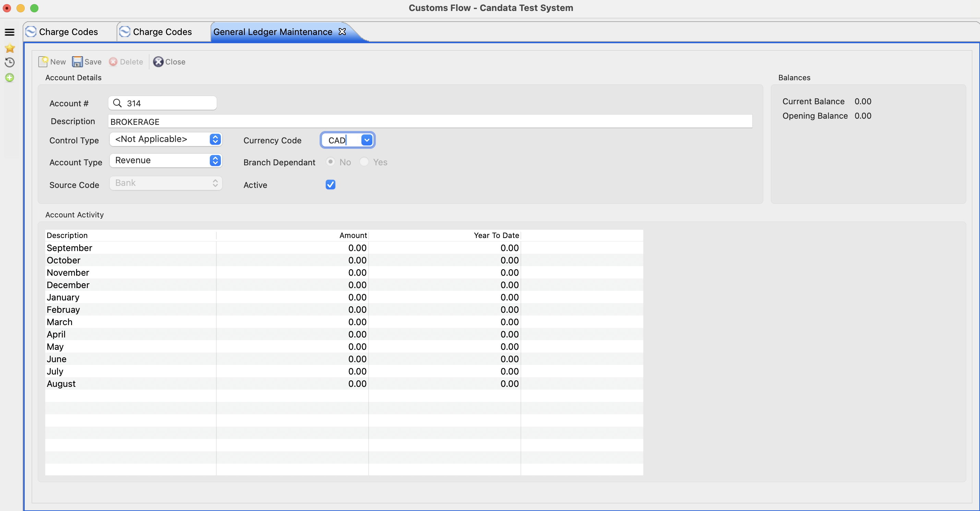Toggle the Active checkbox
Viewport: 980px width, 511px height.
tap(330, 185)
